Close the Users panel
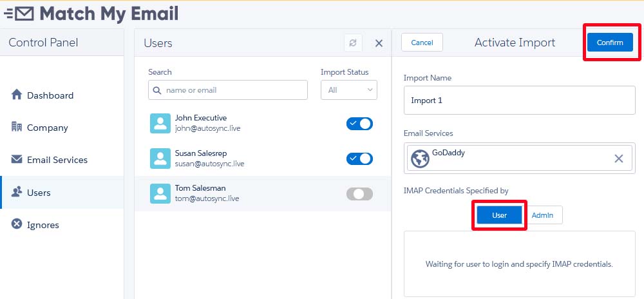This screenshot has height=299, width=644. (379, 43)
